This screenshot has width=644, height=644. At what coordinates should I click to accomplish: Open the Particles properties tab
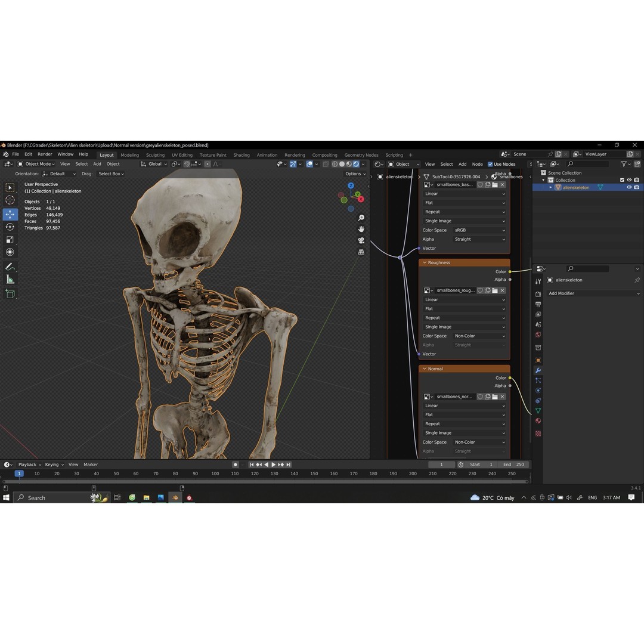(x=538, y=380)
